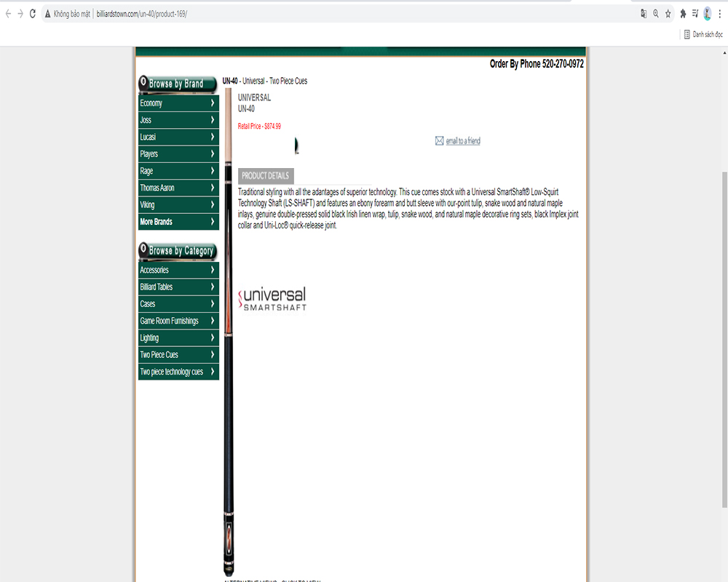Open Cases category
The height and width of the screenshot is (582, 728).
click(x=178, y=304)
